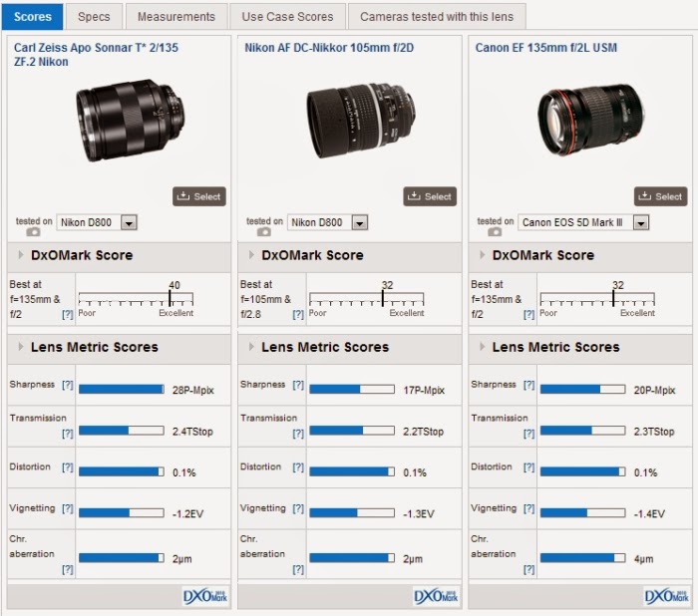Open Vignetting help for Carl Zeiss
Image resolution: width=698 pixels, height=616 pixels.
pos(67,508)
